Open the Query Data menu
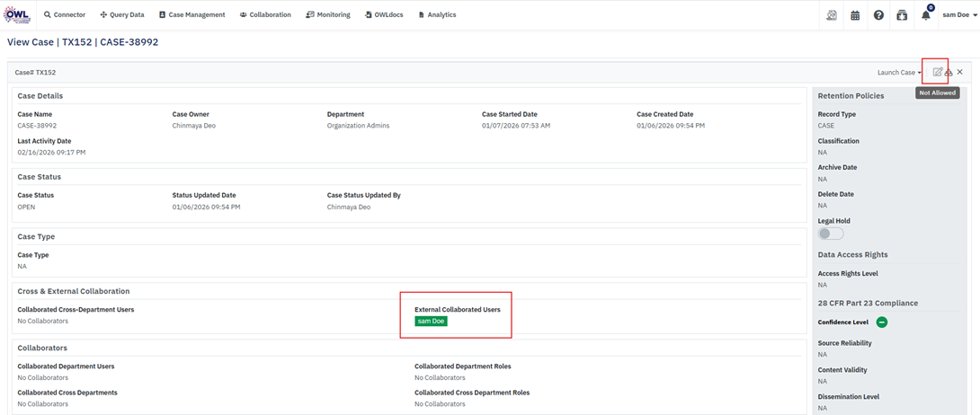The height and width of the screenshot is (415, 980). coord(122,15)
